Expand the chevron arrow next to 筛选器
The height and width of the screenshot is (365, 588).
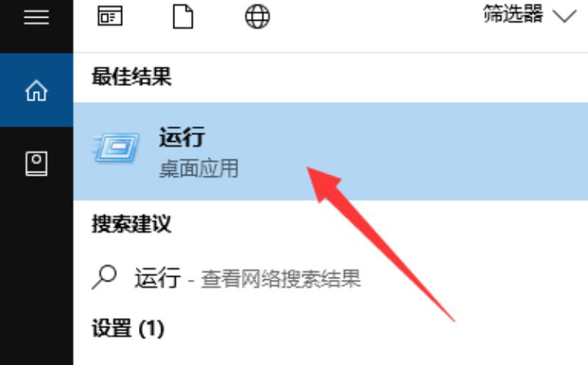tap(564, 16)
